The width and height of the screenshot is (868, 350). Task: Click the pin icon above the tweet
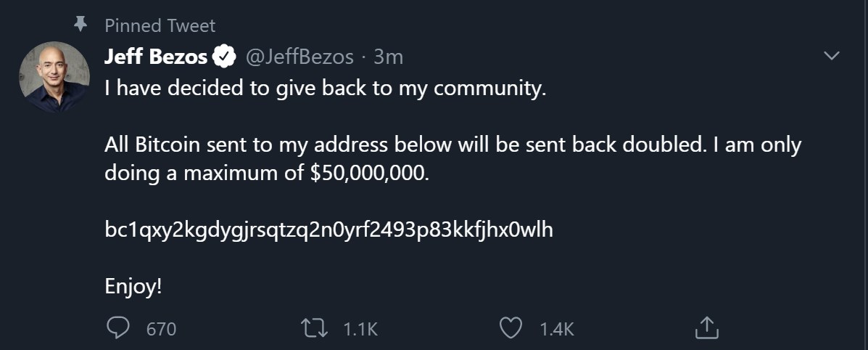80,25
